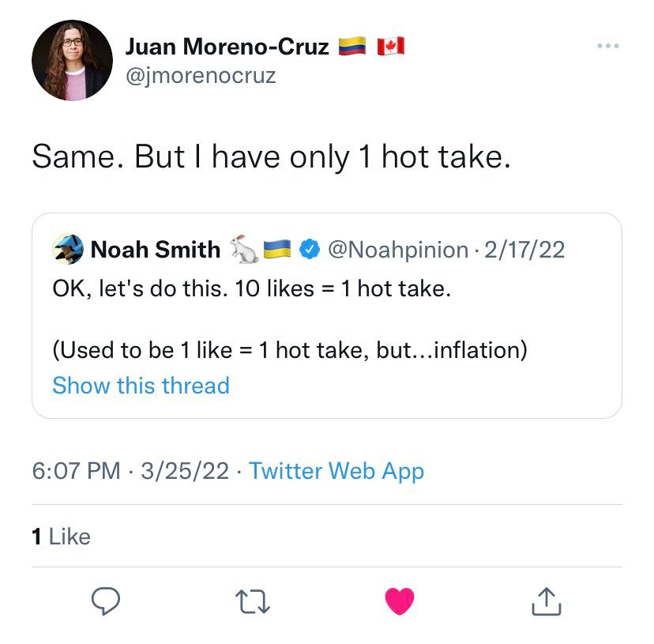View the 1 Like list
Viewport: 654px width, 644px height.
pyautogui.click(x=61, y=537)
